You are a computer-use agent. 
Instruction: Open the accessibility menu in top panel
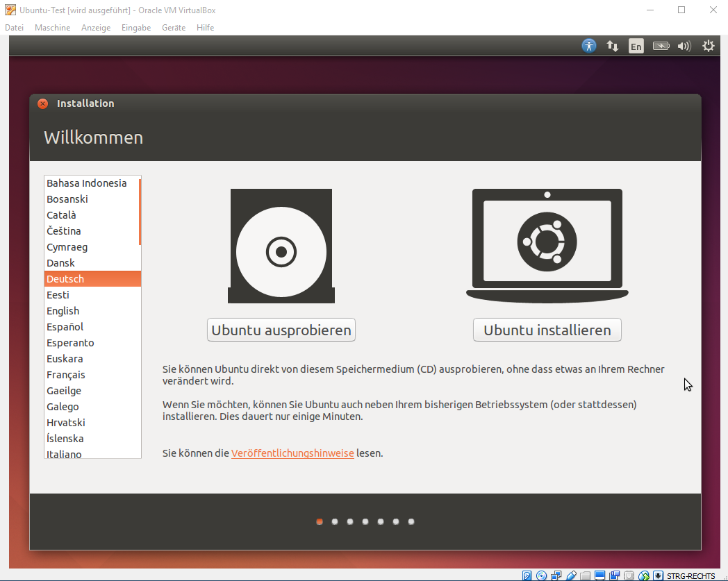(x=589, y=46)
